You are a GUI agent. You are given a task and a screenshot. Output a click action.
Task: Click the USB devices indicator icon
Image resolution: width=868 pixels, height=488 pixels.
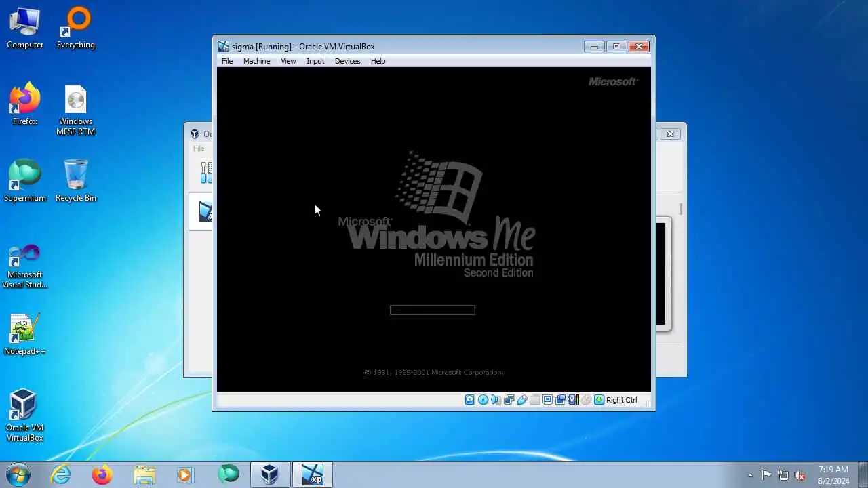pyautogui.click(x=522, y=400)
